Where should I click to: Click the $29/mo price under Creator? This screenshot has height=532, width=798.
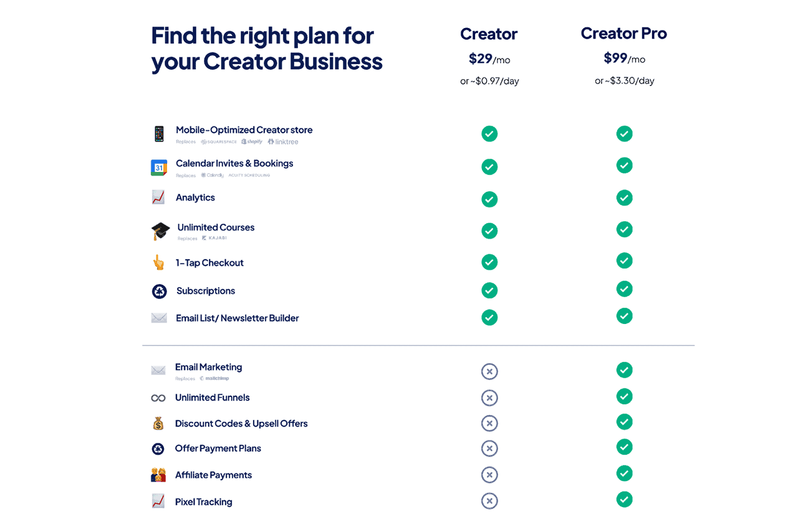[x=489, y=59]
